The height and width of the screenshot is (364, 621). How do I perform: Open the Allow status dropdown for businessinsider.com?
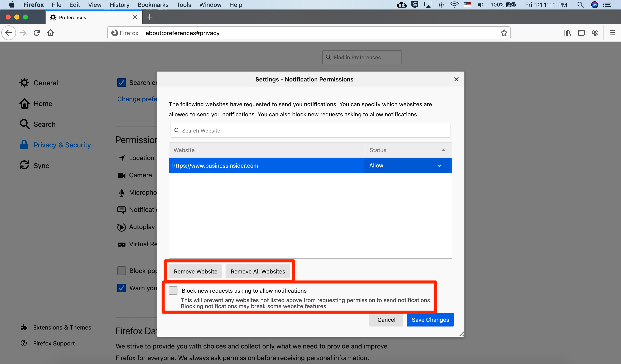(x=405, y=166)
